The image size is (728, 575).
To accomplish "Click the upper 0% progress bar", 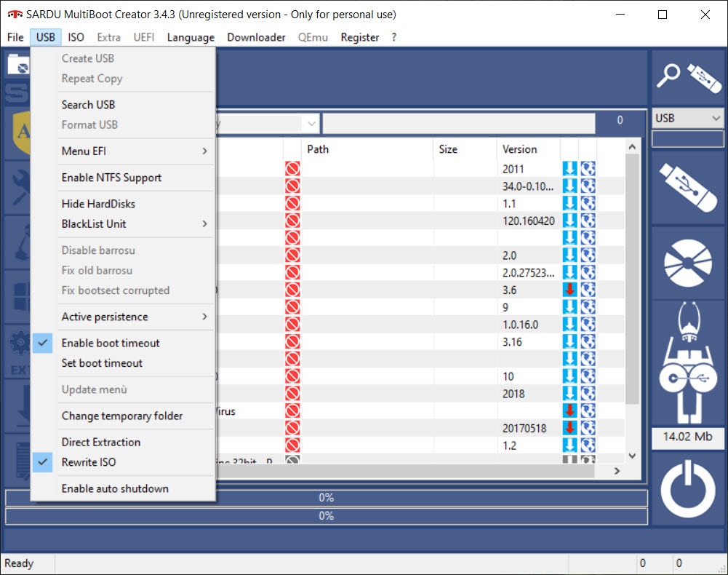I will (327, 498).
